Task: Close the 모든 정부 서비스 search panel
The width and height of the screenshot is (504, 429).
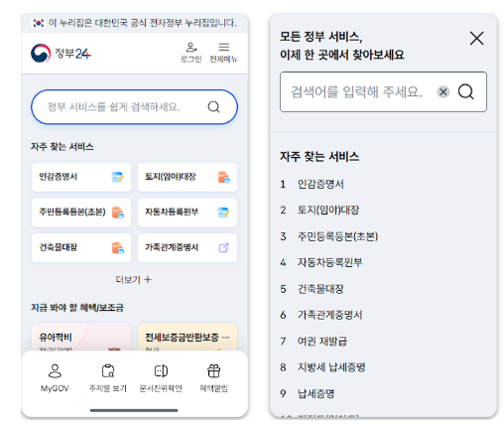Action: [x=476, y=39]
